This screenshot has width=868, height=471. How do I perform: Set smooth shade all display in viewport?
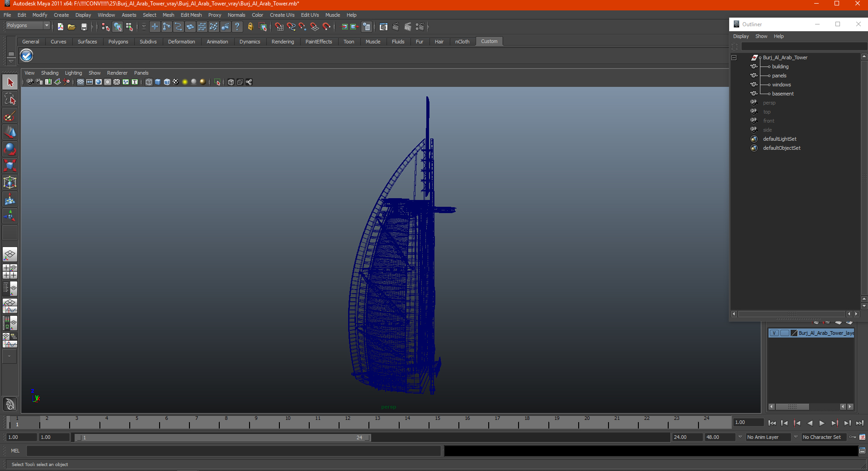(x=158, y=82)
